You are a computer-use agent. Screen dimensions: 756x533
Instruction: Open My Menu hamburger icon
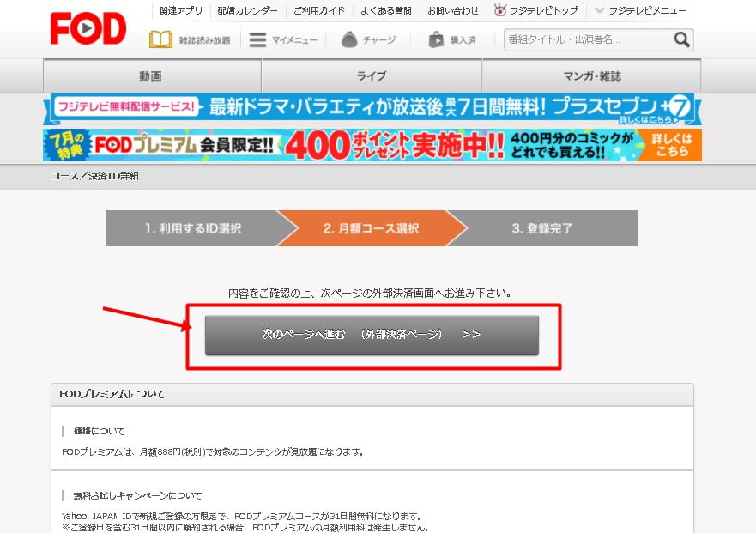point(257,39)
